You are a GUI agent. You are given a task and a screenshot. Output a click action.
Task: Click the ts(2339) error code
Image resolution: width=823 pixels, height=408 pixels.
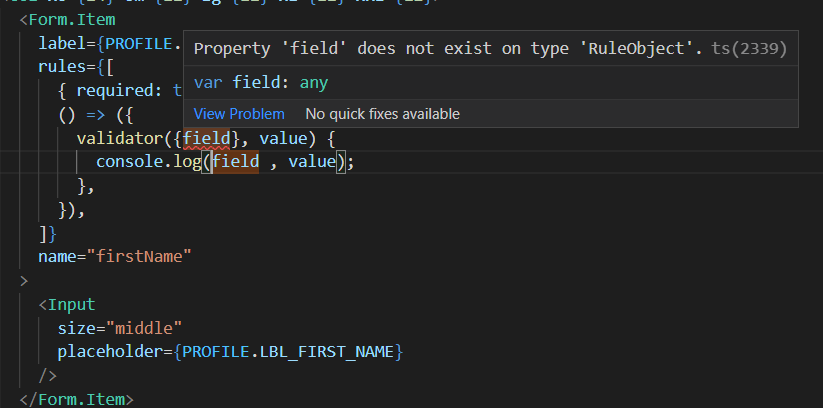(x=749, y=49)
